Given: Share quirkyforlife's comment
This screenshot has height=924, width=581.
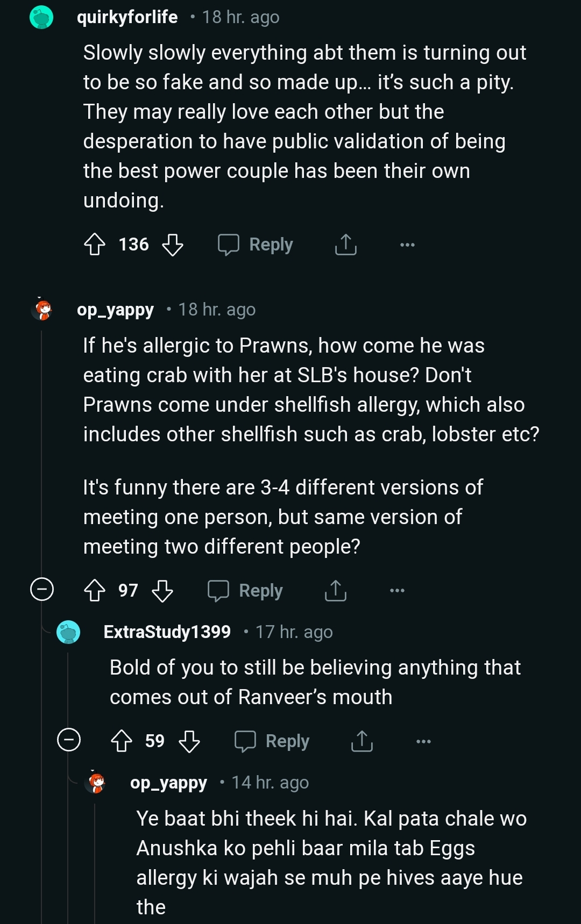Looking at the screenshot, I should click(345, 245).
